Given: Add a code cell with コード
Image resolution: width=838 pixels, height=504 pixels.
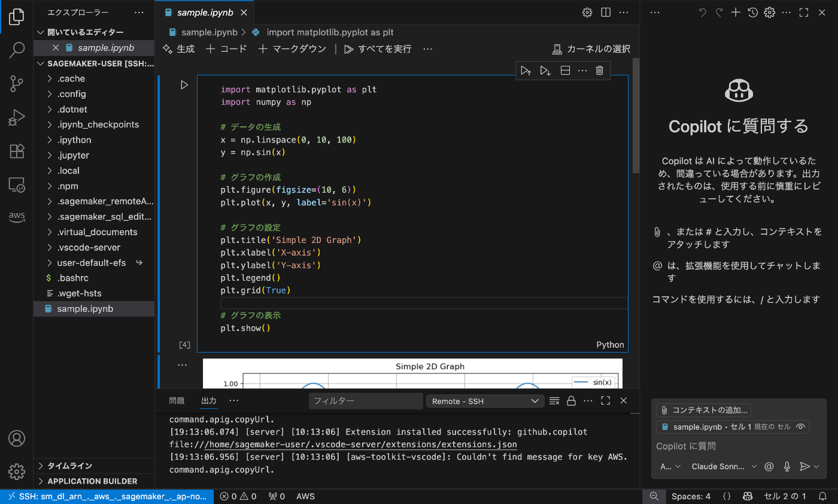Looking at the screenshot, I should 226,49.
